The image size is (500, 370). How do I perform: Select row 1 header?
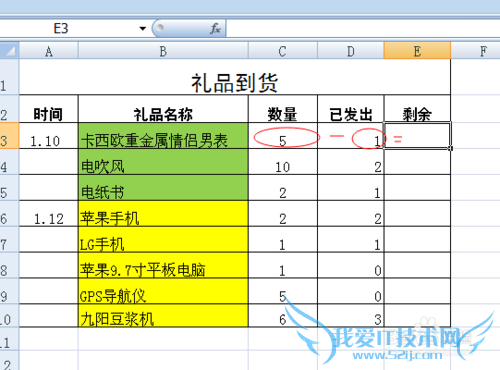[x=9, y=77]
